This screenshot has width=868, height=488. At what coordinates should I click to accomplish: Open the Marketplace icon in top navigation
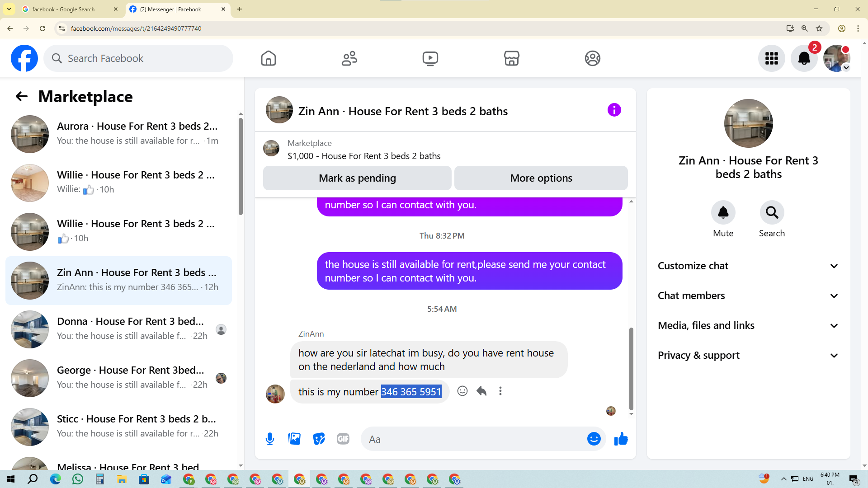point(511,58)
